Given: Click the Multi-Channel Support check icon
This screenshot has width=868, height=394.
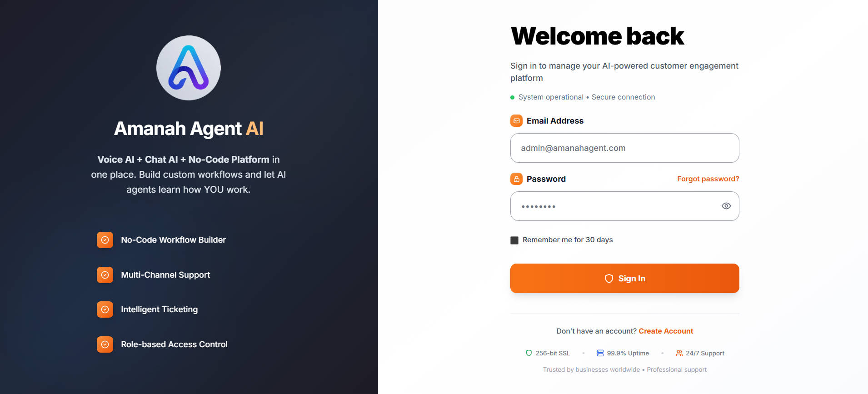Looking at the screenshot, I should pyautogui.click(x=105, y=275).
